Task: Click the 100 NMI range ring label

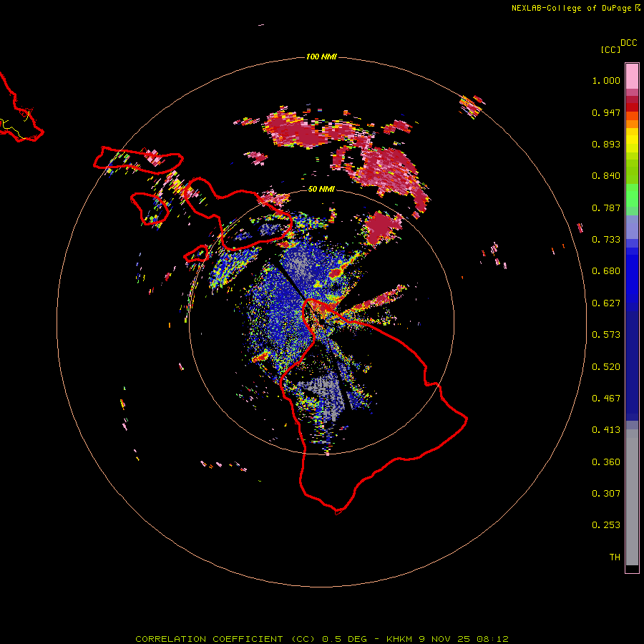Action: 321,57
